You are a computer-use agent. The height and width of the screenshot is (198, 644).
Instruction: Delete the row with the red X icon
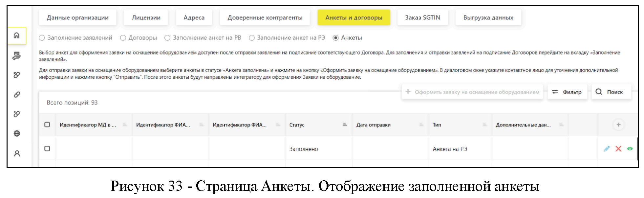point(618,149)
